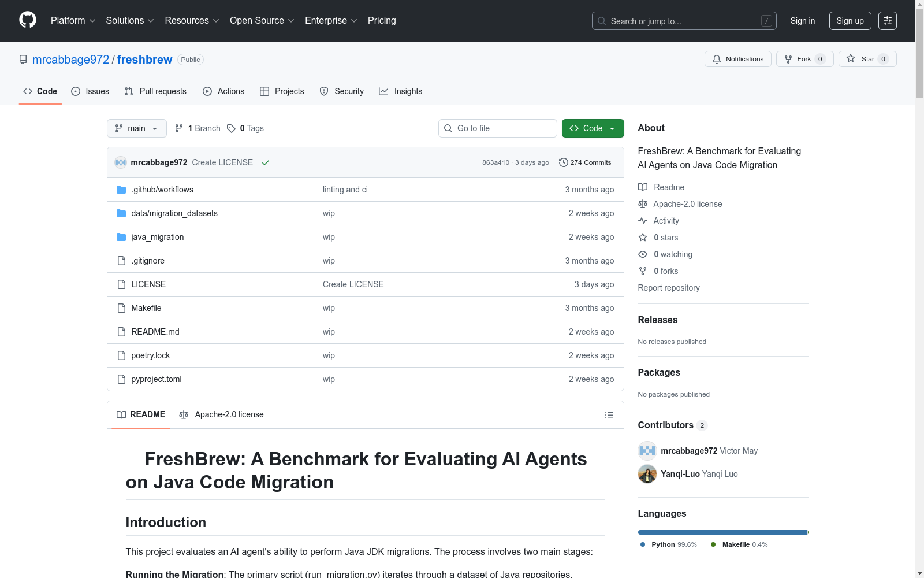Image resolution: width=924 pixels, height=578 pixels.
Task: Open the Contributors section heading link
Action: click(672, 425)
